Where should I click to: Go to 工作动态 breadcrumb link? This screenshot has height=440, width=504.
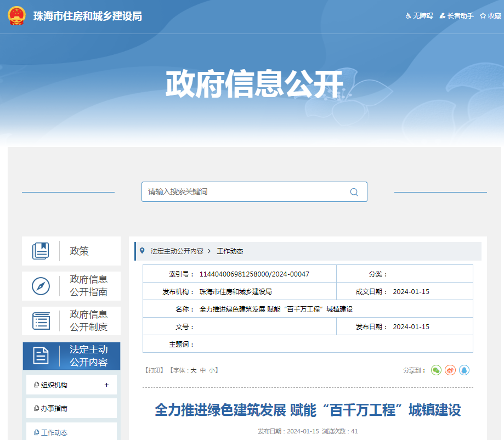(230, 251)
